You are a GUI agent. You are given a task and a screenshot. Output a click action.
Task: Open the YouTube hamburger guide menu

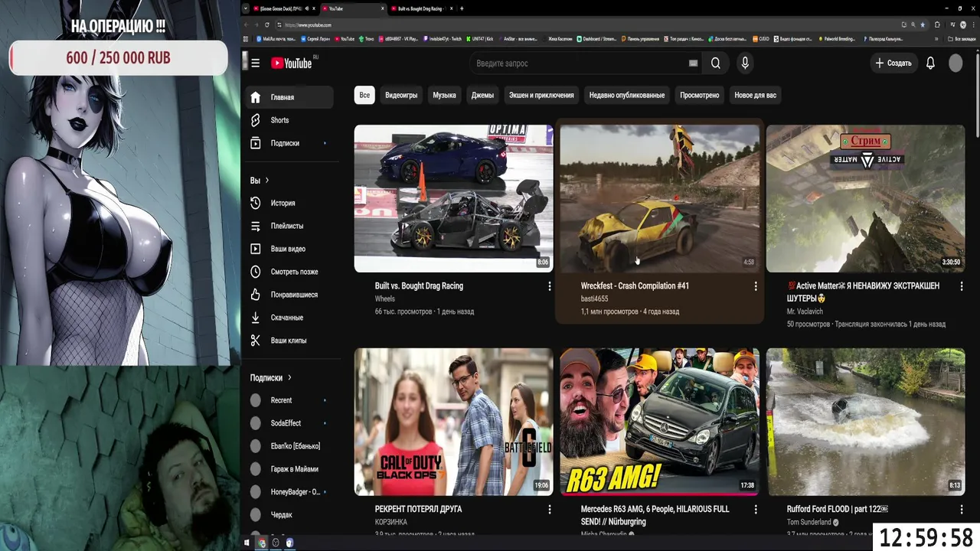255,63
